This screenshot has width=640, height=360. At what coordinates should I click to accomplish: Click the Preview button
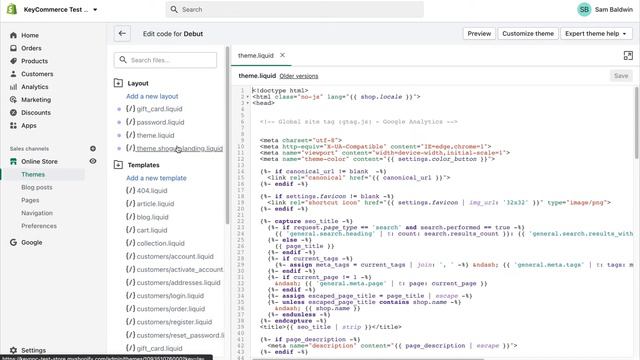tap(479, 34)
